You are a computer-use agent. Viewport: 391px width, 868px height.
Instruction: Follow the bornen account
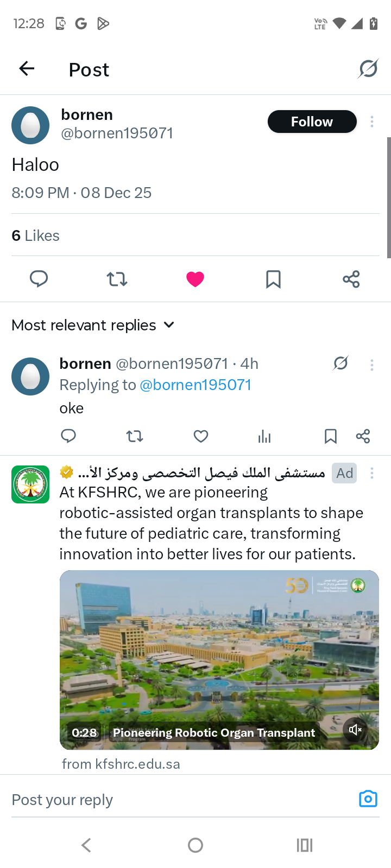(312, 122)
